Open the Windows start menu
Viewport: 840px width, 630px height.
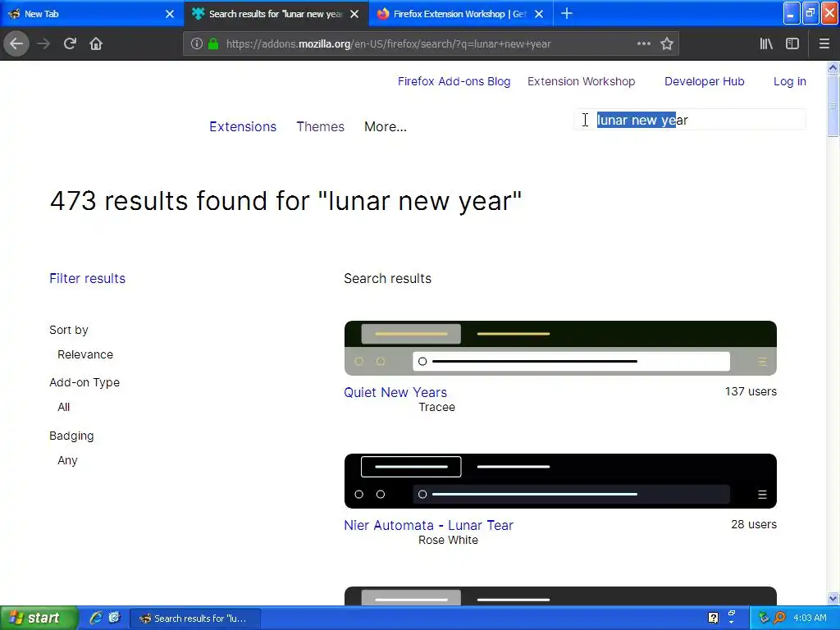(x=38, y=618)
